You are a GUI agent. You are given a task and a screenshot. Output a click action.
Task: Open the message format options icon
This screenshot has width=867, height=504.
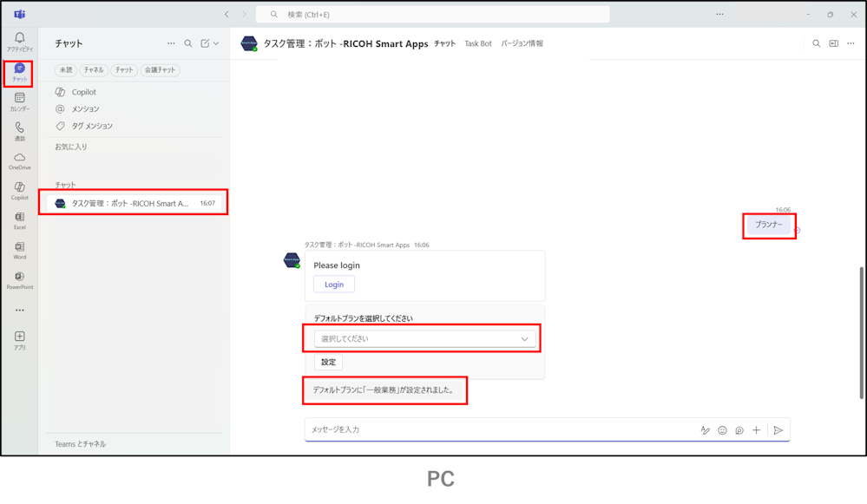(705, 430)
